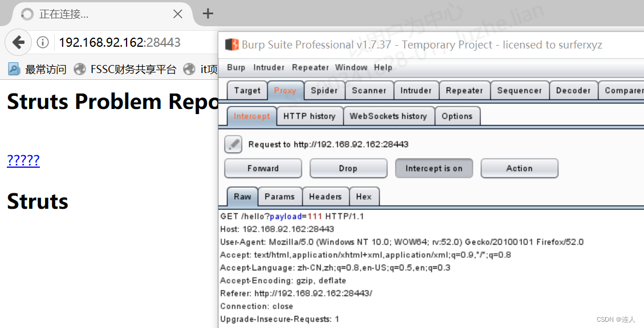Click the pencil edit icon beside Request to
Image resolution: width=644 pixels, height=328 pixels.
tap(233, 144)
